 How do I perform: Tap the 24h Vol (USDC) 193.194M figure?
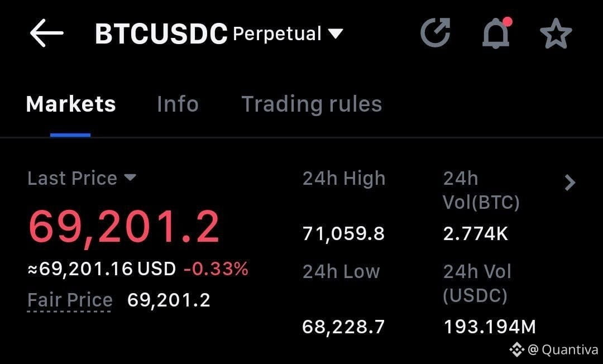pyautogui.click(x=490, y=327)
